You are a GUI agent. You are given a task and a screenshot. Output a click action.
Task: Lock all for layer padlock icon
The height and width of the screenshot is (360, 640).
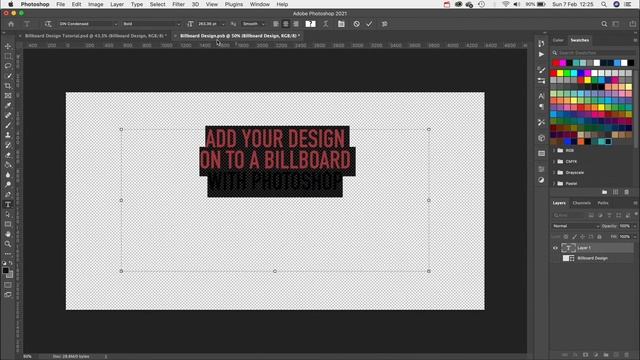click(599, 237)
